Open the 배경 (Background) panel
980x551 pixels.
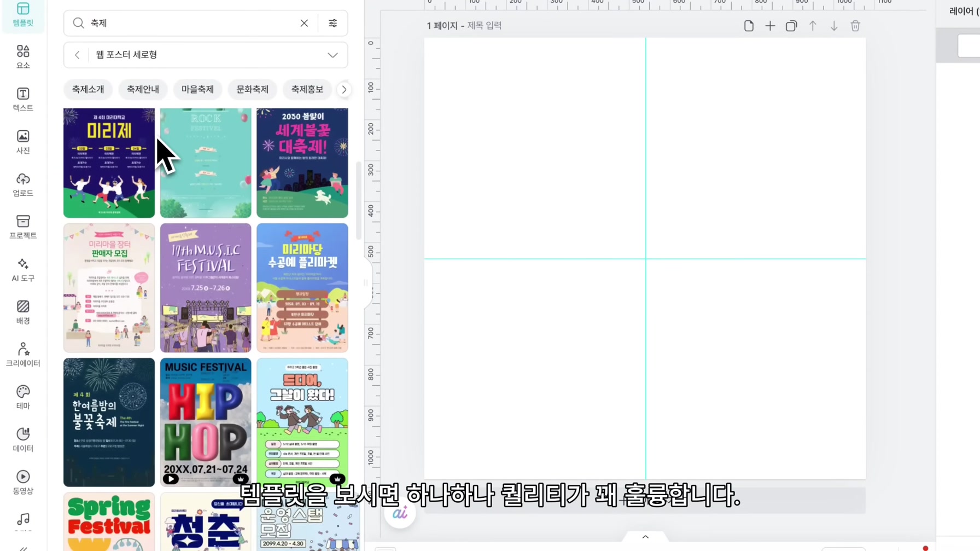(x=23, y=312)
